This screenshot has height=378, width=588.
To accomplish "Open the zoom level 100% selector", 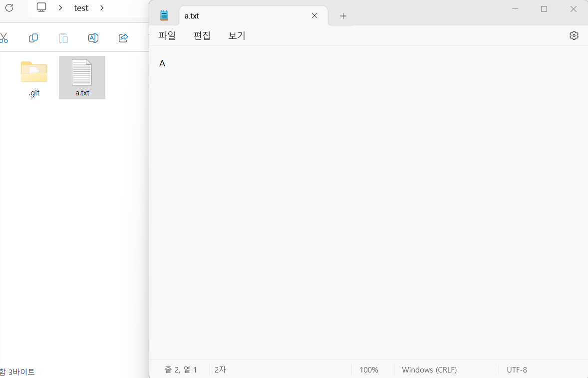I will pos(369,370).
